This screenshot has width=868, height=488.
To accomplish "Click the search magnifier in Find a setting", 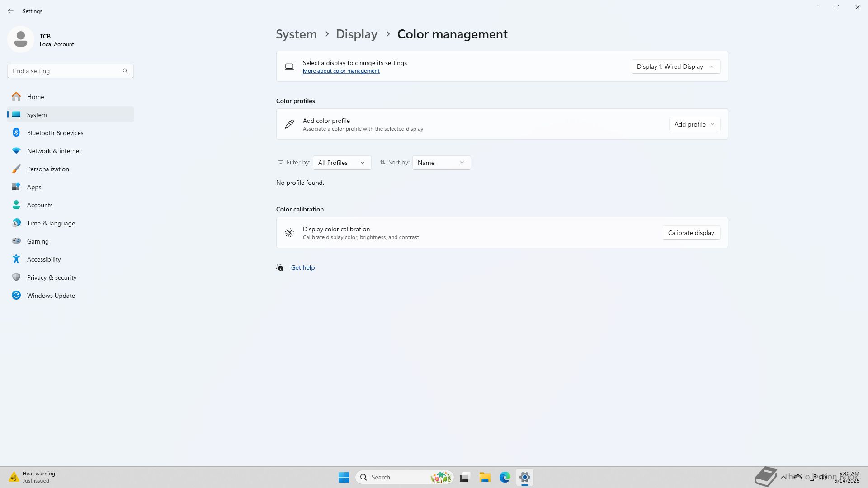I will pos(125,71).
